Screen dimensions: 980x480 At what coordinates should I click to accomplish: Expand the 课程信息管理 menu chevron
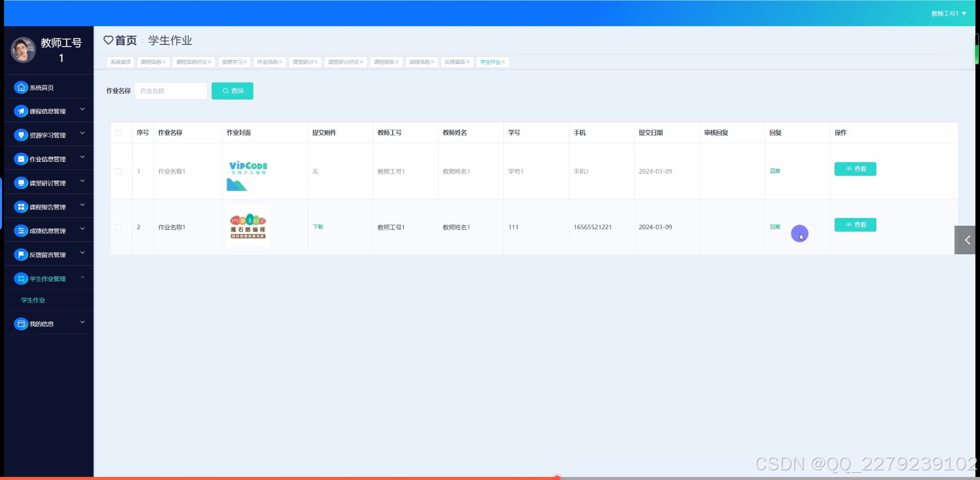click(82, 110)
